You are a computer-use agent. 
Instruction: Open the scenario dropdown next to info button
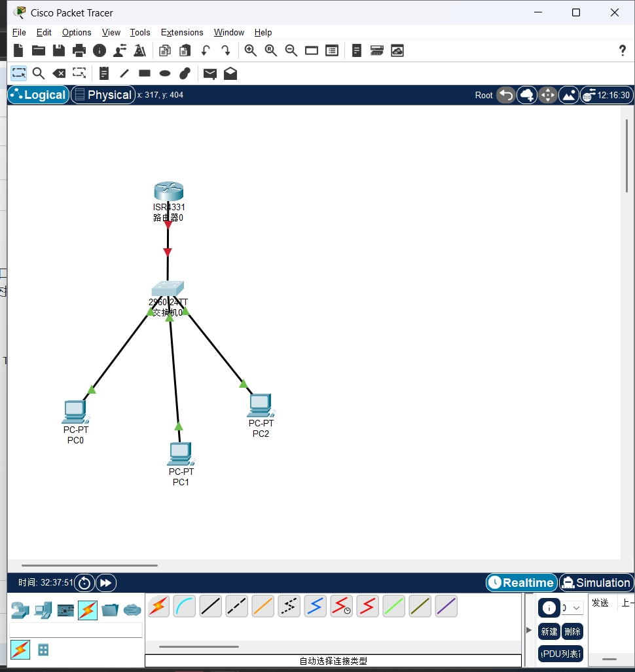[x=573, y=608]
